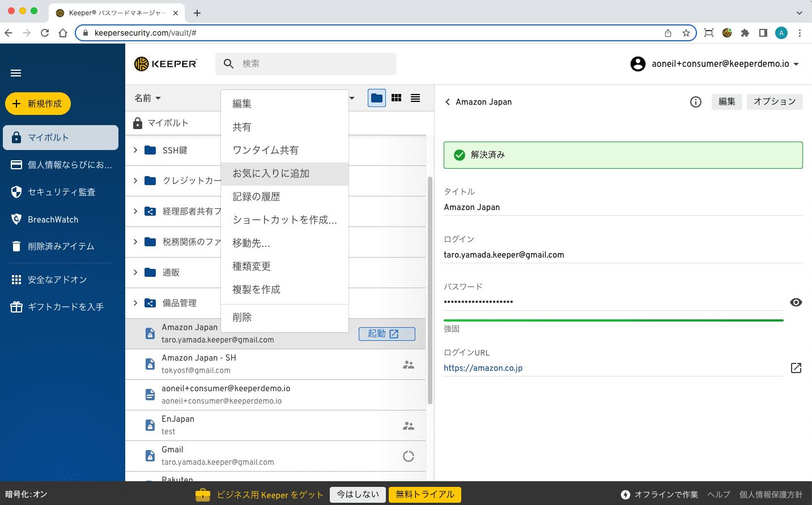
Task: Click the 検索 search field
Action: pyautogui.click(x=314, y=64)
